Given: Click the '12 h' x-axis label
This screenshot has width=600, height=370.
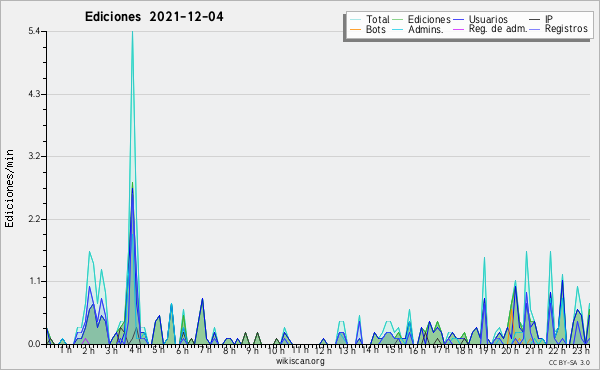Looking at the screenshot, I should [x=323, y=350].
